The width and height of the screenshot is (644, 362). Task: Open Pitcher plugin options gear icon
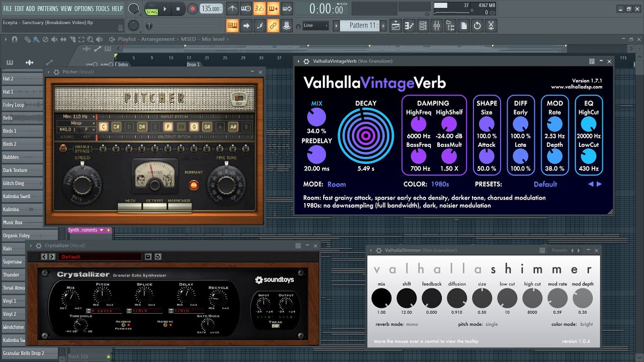click(56, 72)
